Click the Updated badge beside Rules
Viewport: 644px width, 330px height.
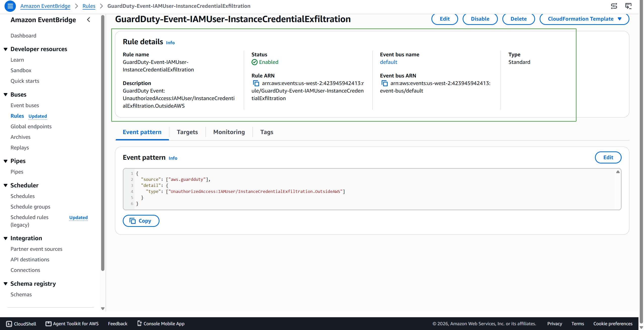38,116
